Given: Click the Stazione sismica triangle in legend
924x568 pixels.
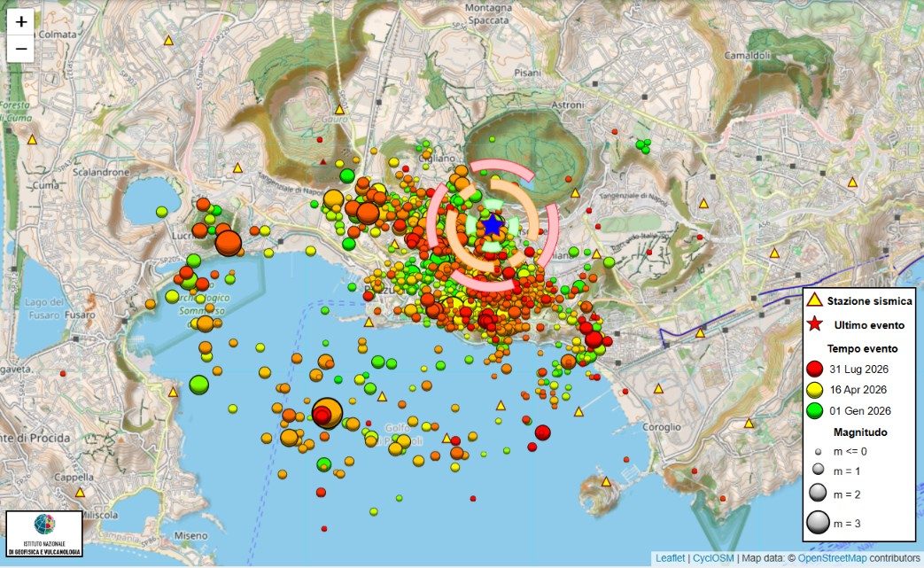Looking at the screenshot, I should pyautogui.click(x=814, y=300).
